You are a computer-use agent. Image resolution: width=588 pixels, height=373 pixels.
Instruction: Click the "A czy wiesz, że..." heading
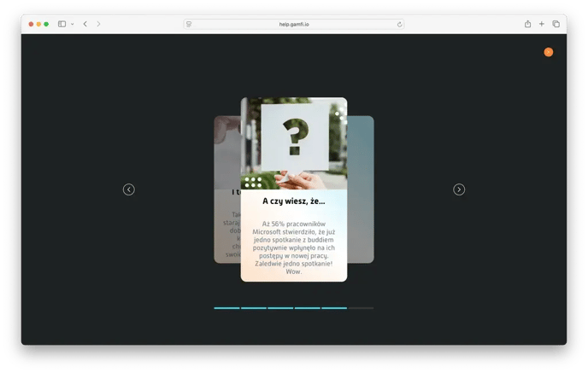pos(294,201)
